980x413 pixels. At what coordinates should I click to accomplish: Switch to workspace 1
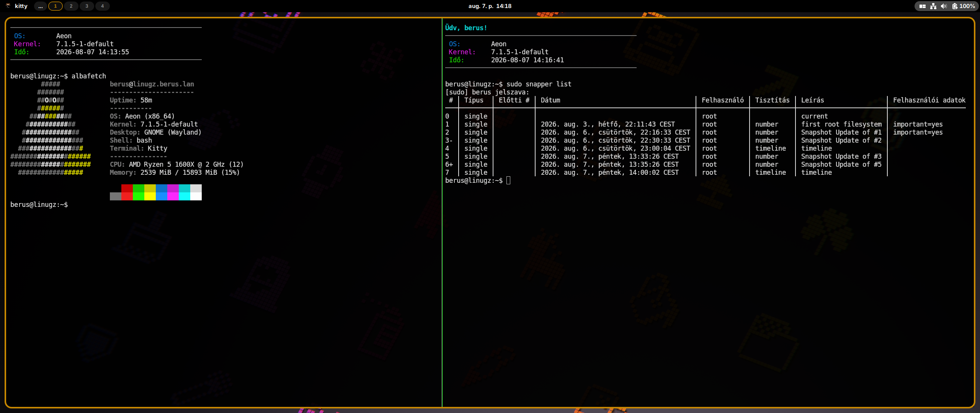(x=56, y=6)
